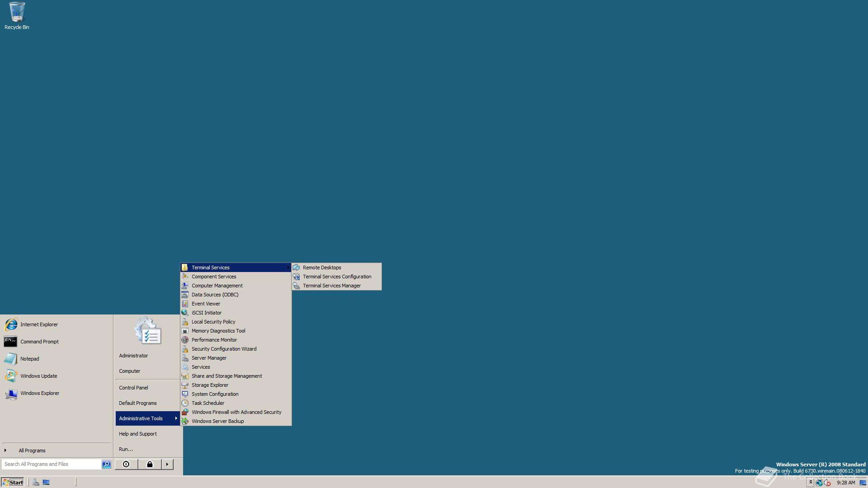Image resolution: width=868 pixels, height=488 pixels.
Task: Click the Event Viewer icon
Action: [185, 304]
